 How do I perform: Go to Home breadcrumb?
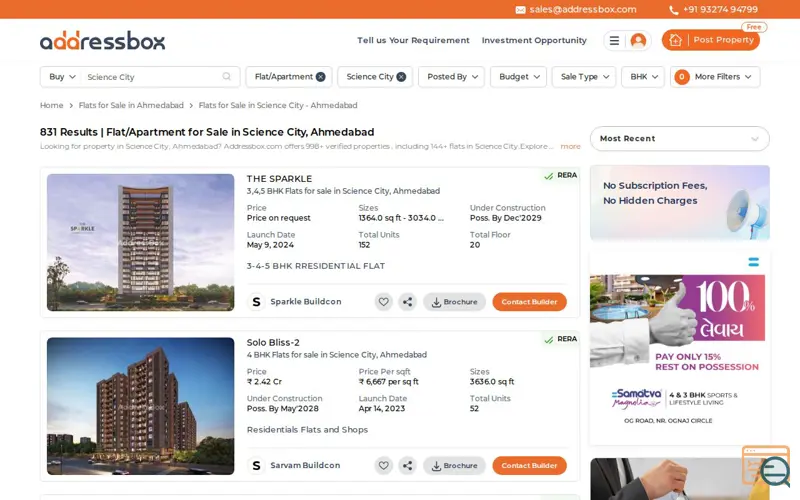point(52,105)
